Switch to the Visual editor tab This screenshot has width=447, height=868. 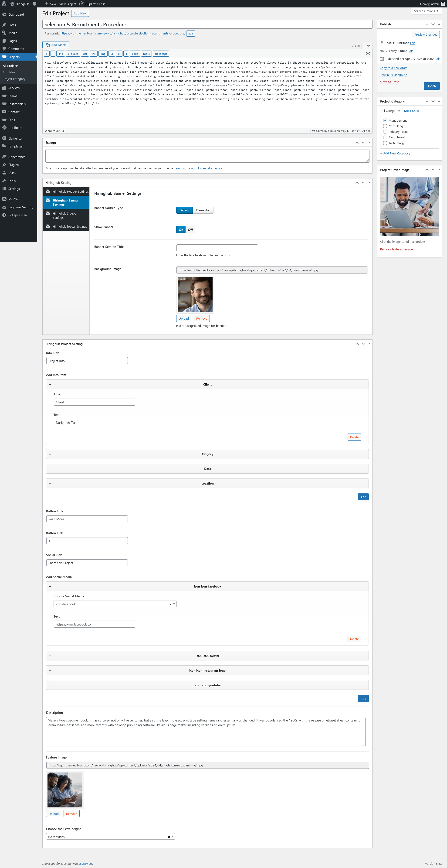point(355,46)
